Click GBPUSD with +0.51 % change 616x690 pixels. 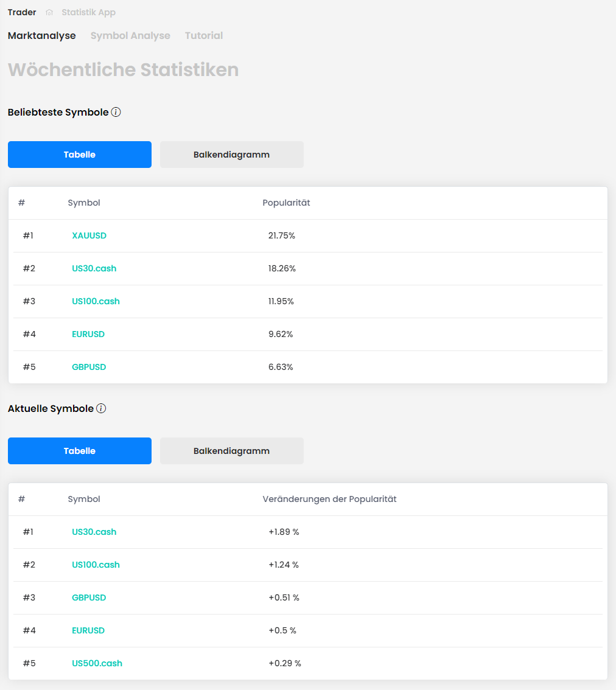pos(89,598)
